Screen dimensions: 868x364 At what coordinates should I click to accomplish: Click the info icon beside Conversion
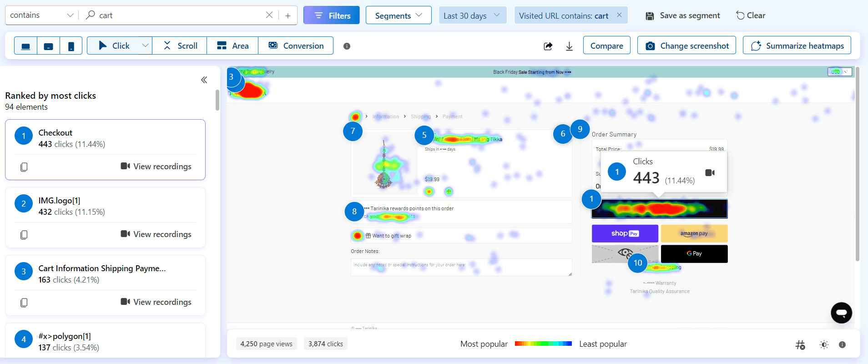(347, 46)
